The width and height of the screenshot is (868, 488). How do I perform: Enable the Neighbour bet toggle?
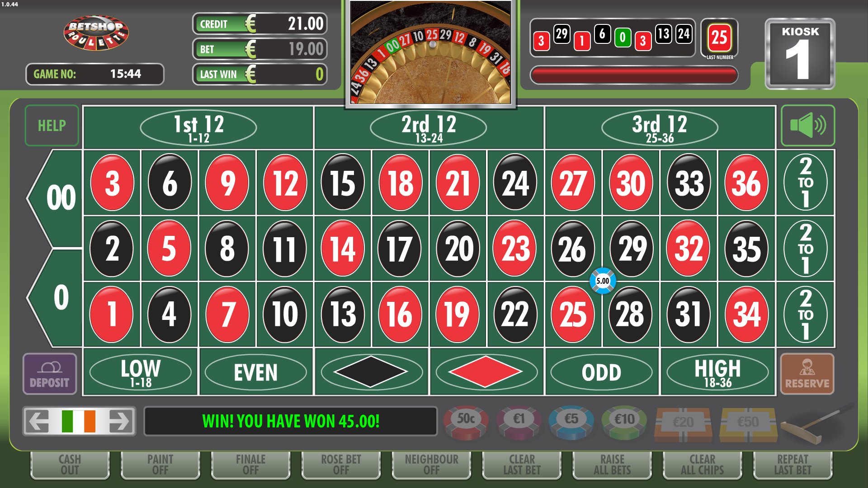point(431,465)
